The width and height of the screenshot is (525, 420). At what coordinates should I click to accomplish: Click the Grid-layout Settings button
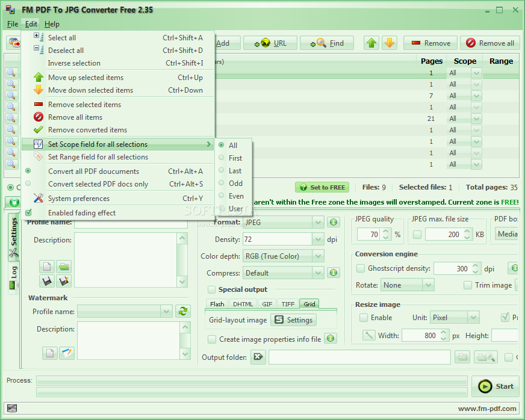tap(293, 320)
